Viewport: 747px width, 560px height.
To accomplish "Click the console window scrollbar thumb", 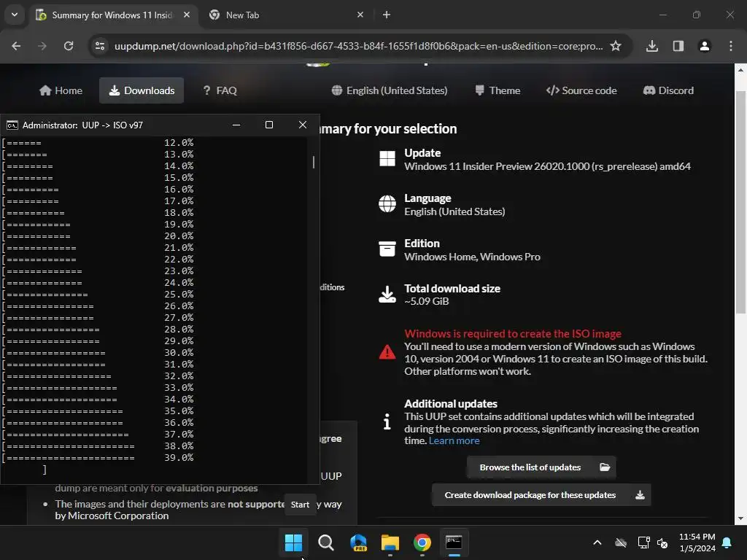I will tap(314, 162).
